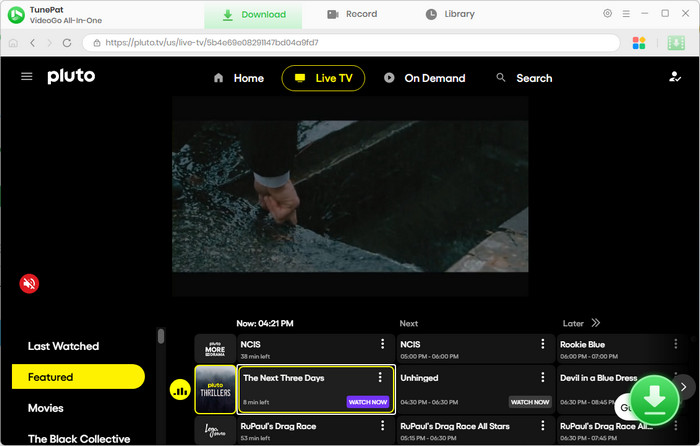Select The Black Collective category
The width and height of the screenshot is (700, 446).
pos(79,439)
